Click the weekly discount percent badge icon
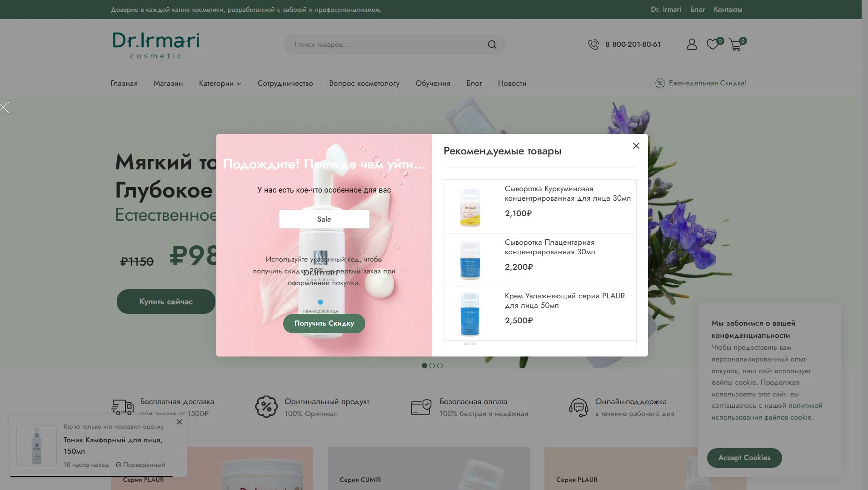This screenshot has height=490, width=868. (x=660, y=83)
